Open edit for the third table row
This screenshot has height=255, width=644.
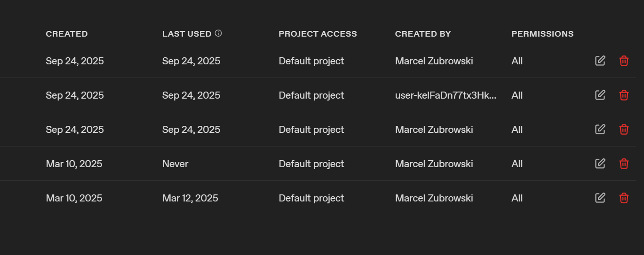(600, 129)
